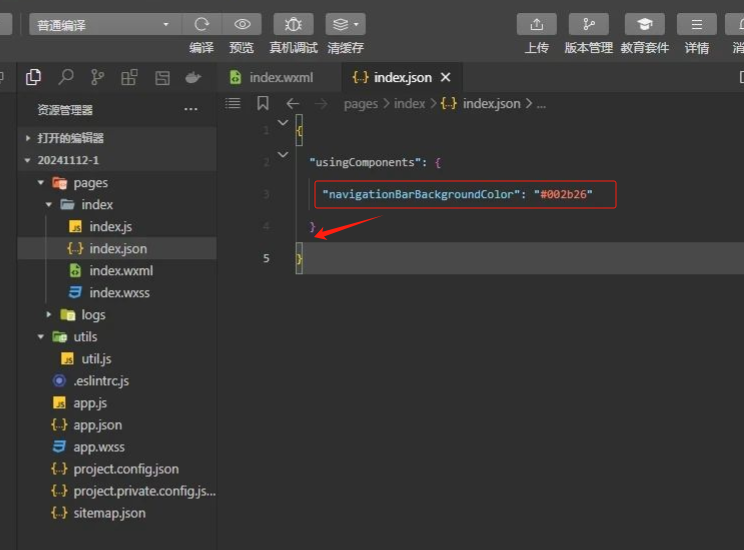744x550 pixels.
Task: Show the explorer files icon in sidebar
Action: coord(33,77)
